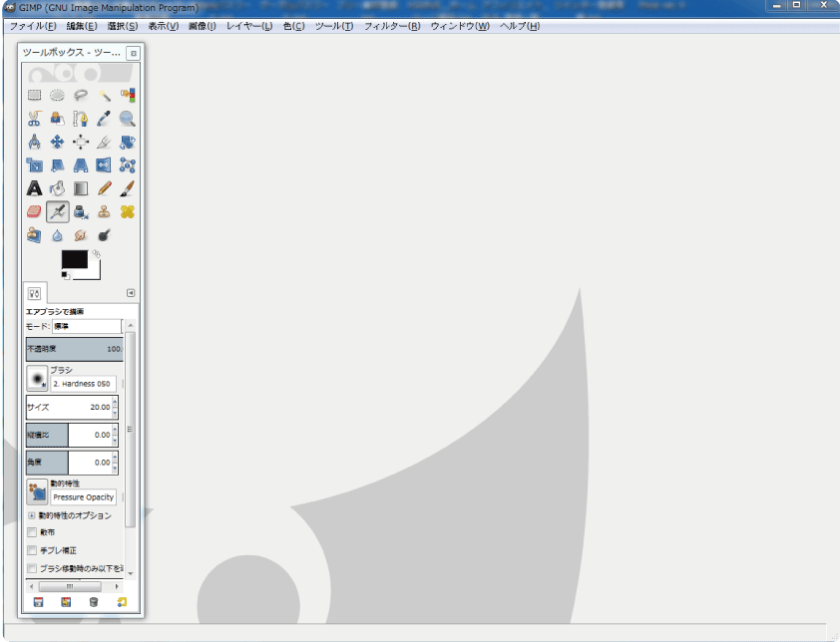The height and width of the screenshot is (642, 840).
Task: Save tool preset icon at bottom
Action: pos(39,602)
